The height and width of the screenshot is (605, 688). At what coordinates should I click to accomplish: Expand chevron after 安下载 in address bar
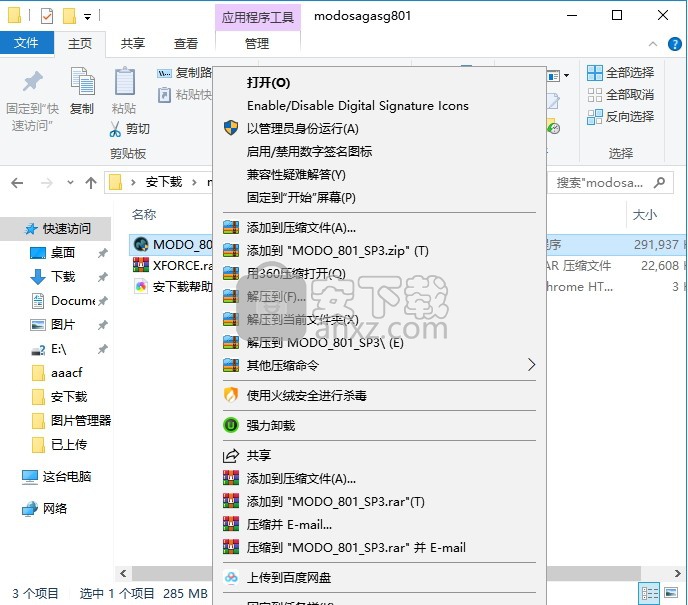194,183
